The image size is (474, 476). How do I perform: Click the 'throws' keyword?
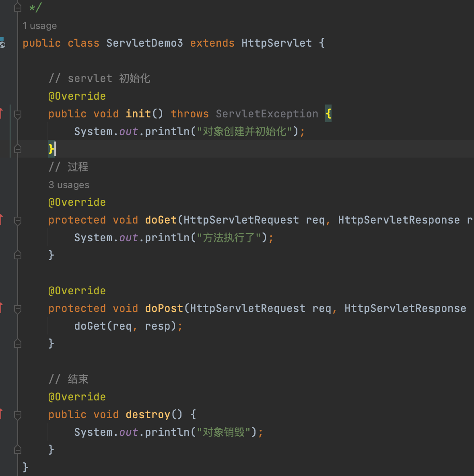(190, 114)
